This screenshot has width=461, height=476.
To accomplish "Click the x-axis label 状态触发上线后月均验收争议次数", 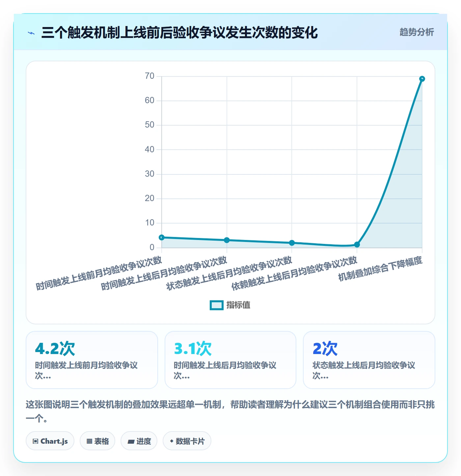I will pos(229,273).
